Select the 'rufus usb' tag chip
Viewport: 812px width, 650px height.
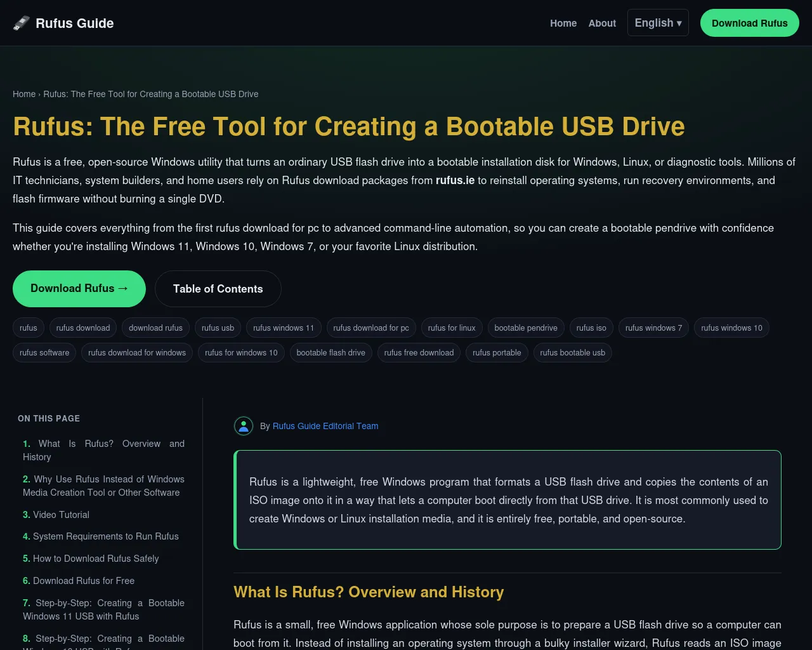tap(218, 328)
